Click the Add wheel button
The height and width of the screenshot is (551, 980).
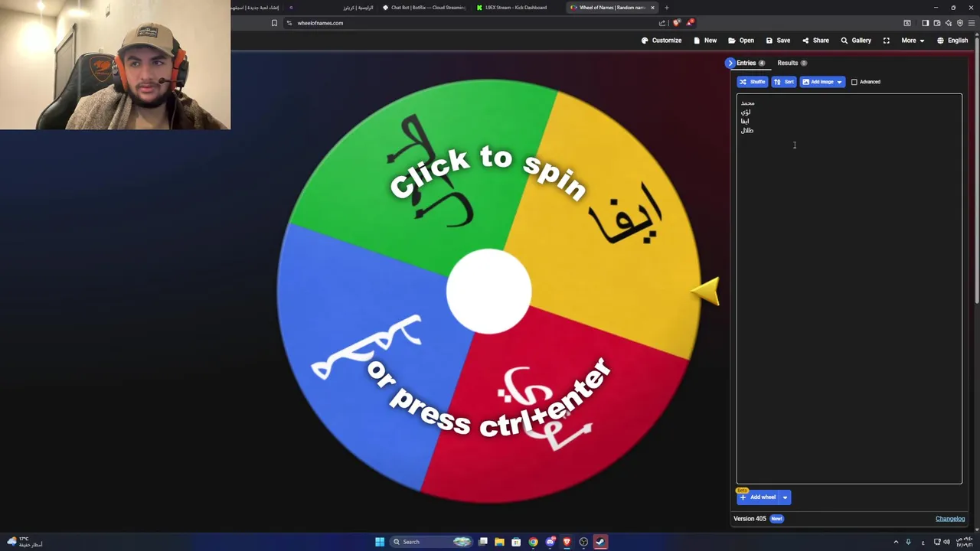click(x=758, y=497)
